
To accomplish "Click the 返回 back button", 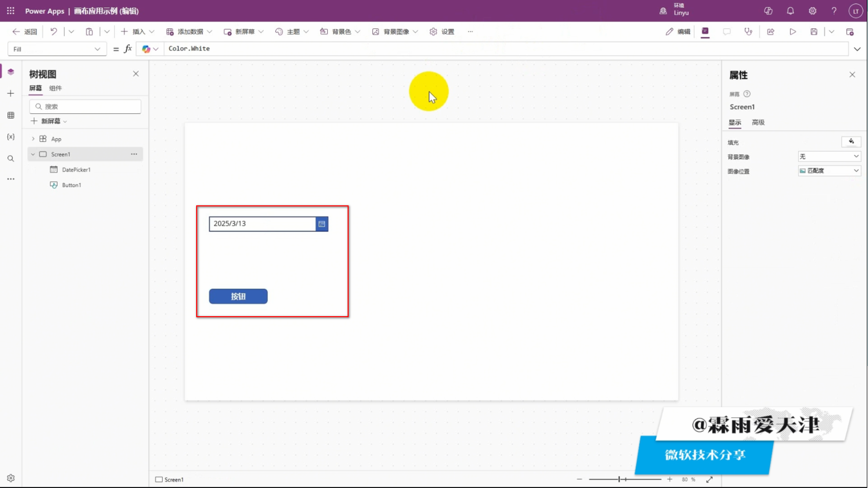I will 25,32.
